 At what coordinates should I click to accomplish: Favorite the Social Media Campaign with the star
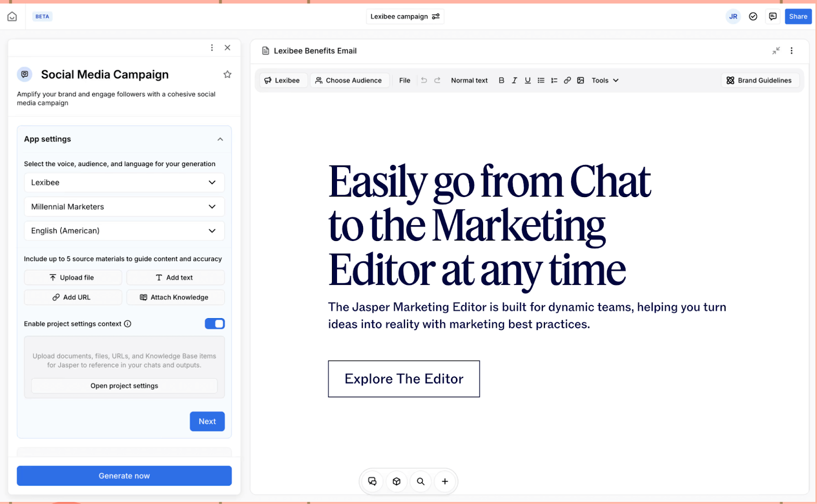(227, 74)
